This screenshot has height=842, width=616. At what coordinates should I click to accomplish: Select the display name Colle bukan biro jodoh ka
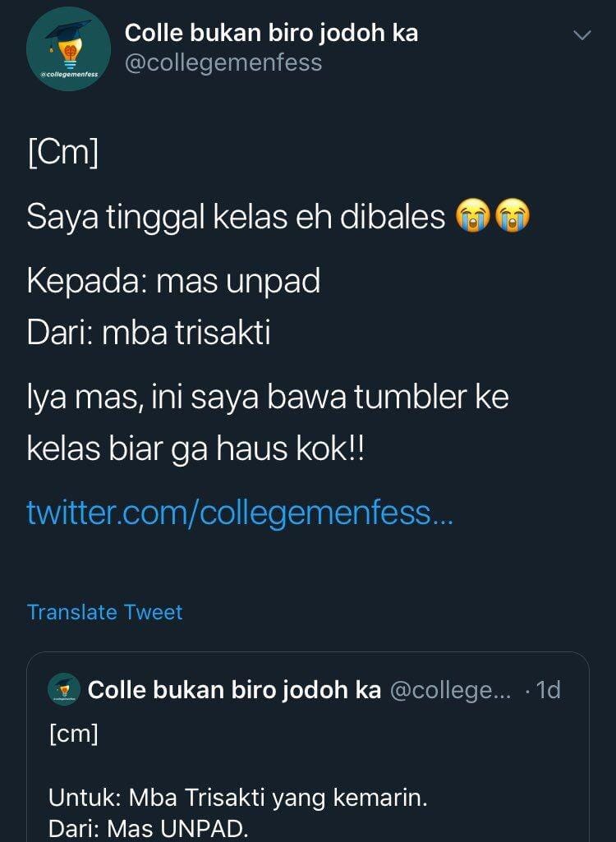coord(271,33)
